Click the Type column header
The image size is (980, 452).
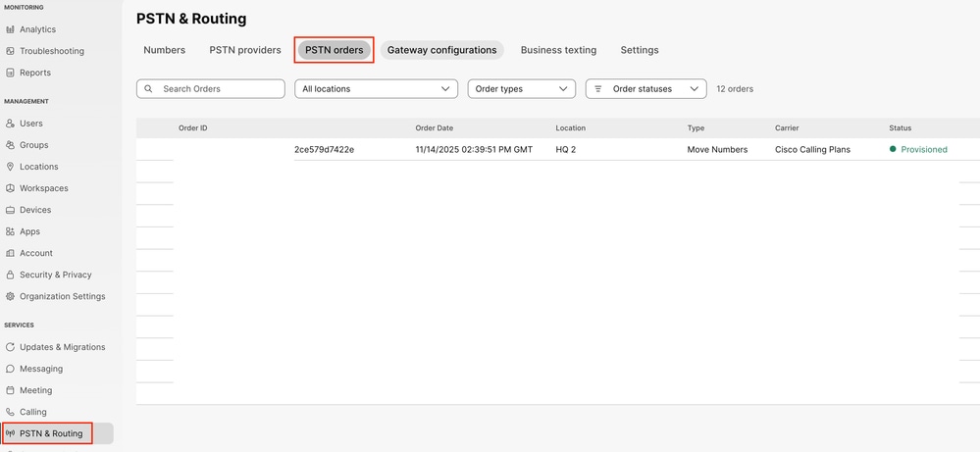tap(696, 128)
